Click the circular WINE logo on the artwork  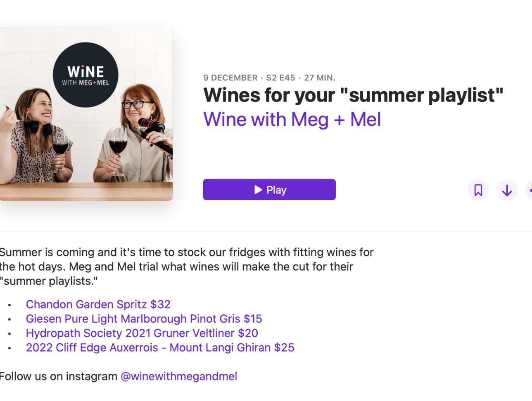(x=85, y=75)
